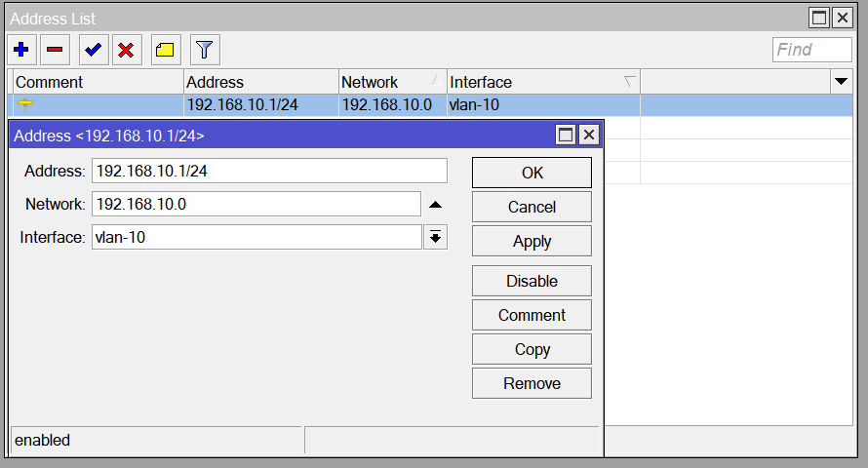Collapse the Network field with the up arrow
The height and width of the screenshot is (468, 868).
pos(435,205)
